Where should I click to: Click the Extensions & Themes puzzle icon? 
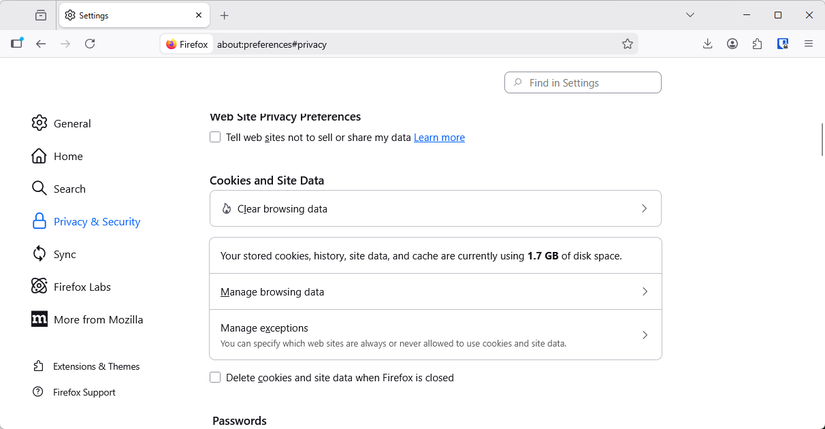pos(38,366)
